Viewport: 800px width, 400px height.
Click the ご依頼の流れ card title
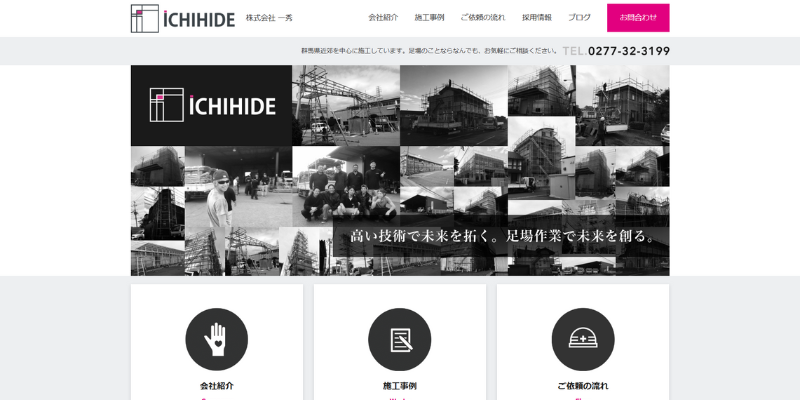coord(583,385)
